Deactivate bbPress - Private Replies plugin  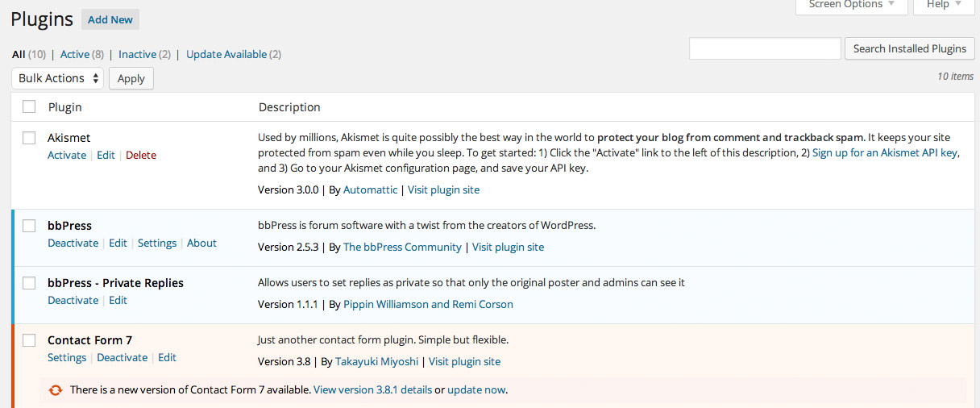73,300
